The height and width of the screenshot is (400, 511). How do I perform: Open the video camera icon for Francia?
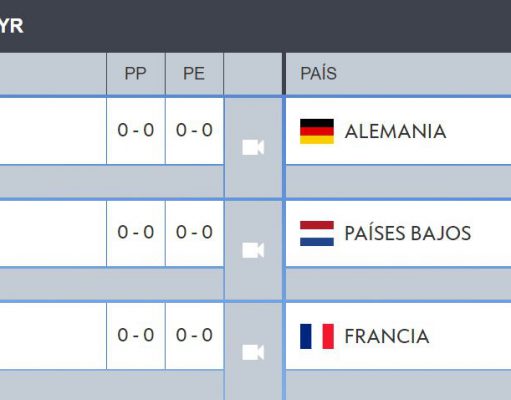(253, 352)
